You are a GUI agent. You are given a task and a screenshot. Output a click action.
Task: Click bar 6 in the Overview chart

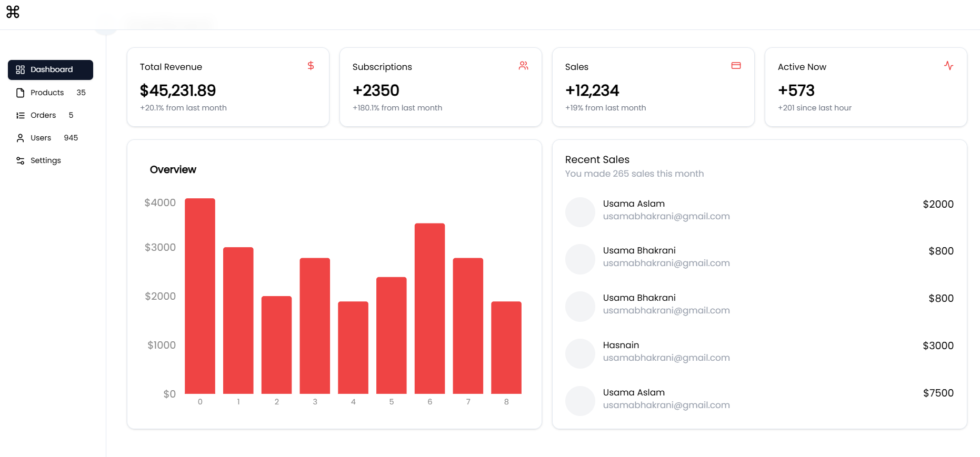(430, 309)
